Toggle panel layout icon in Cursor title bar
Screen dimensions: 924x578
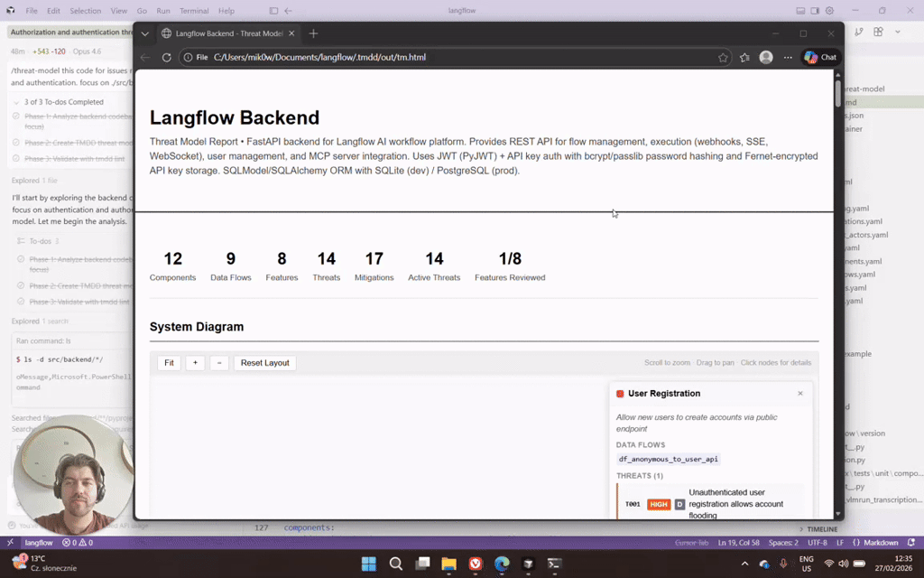pos(800,11)
